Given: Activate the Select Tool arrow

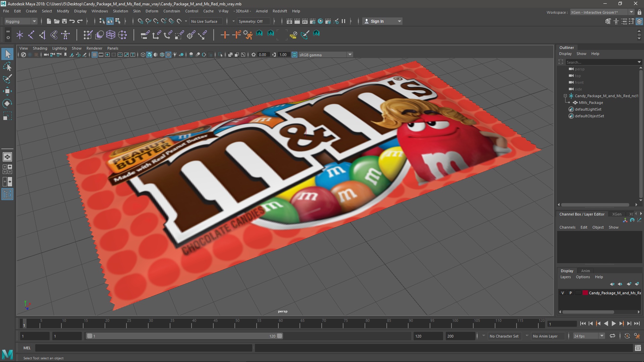Looking at the screenshot, I should (7, 54).
